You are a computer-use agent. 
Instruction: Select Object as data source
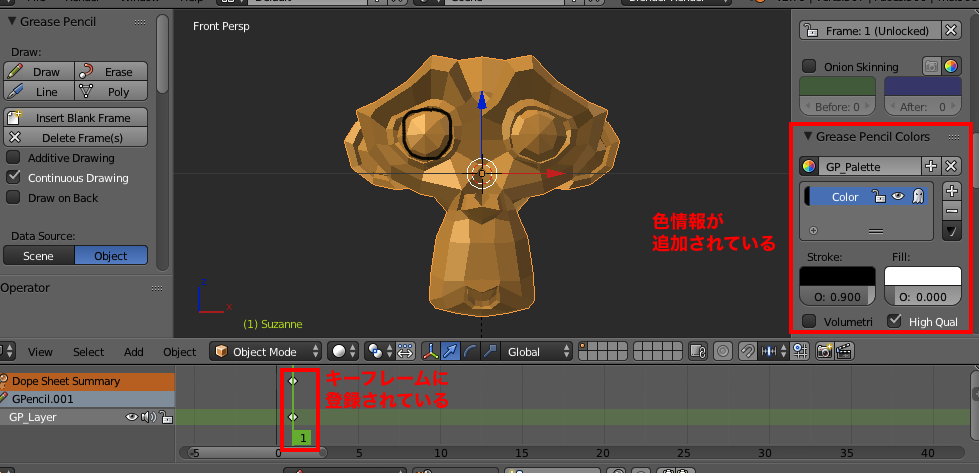click(111, 256)
